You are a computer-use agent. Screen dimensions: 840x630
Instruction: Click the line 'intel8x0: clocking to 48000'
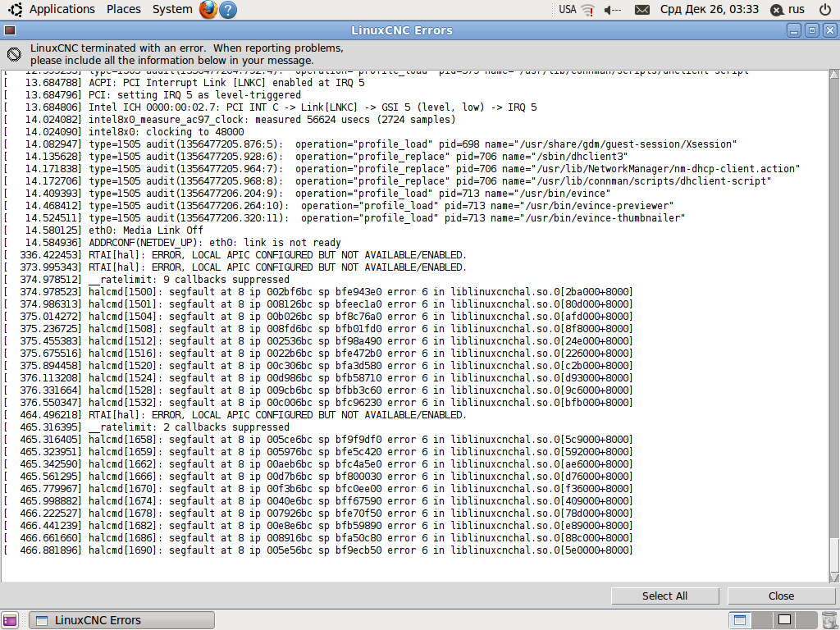click(125, 132)
